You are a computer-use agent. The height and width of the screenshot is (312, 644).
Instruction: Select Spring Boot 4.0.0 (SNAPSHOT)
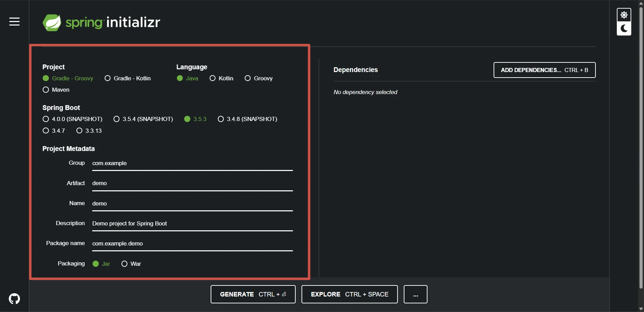[x=73, y=119]
